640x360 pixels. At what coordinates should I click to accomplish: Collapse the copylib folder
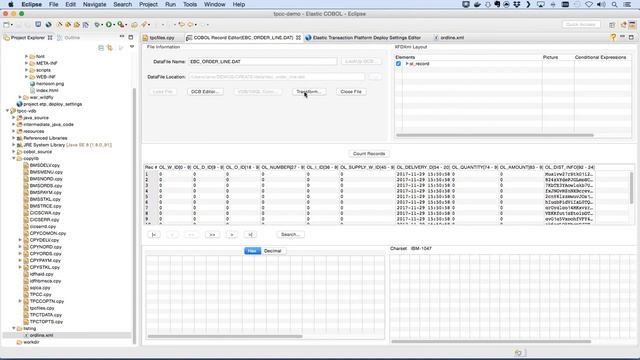[13, 158]
